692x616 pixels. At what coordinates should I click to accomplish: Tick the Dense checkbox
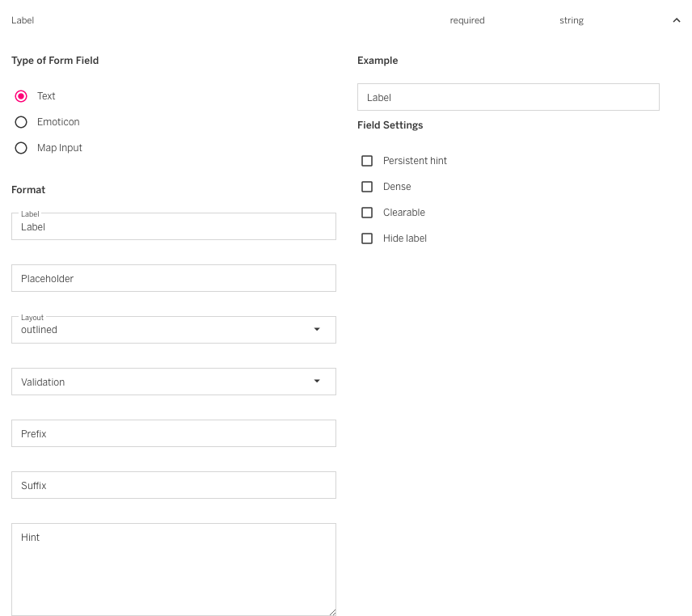coord(367,187)
